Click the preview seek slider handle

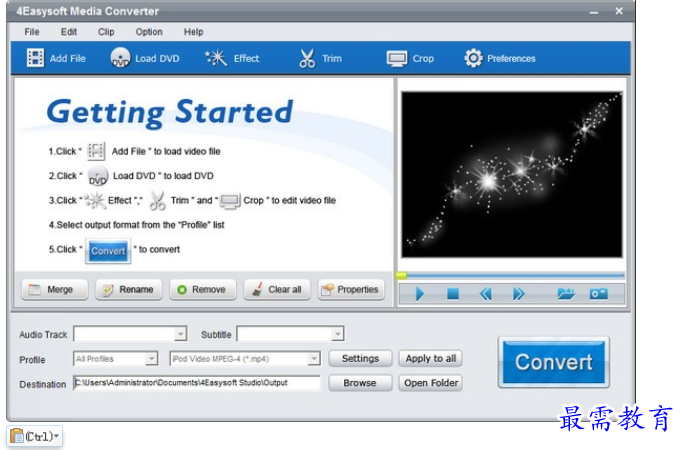401,275
